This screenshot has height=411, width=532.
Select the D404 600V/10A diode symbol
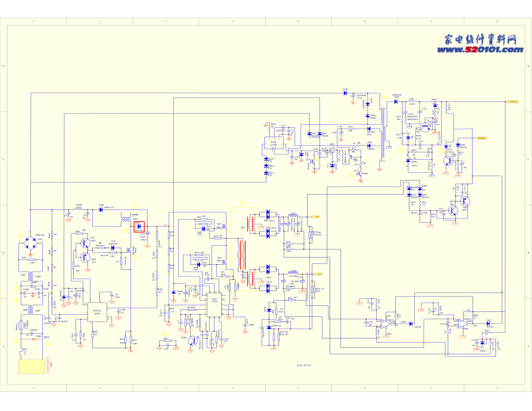tap(139, 227)
